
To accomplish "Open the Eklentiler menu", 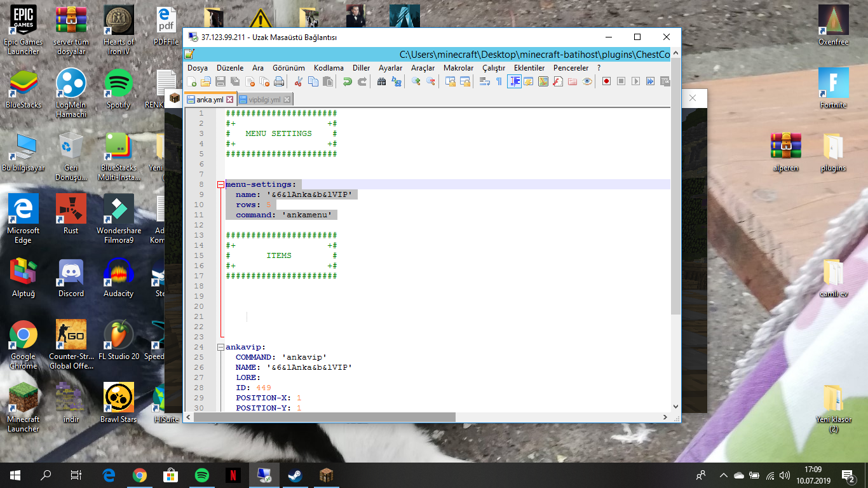I will [x=529, y=68].
